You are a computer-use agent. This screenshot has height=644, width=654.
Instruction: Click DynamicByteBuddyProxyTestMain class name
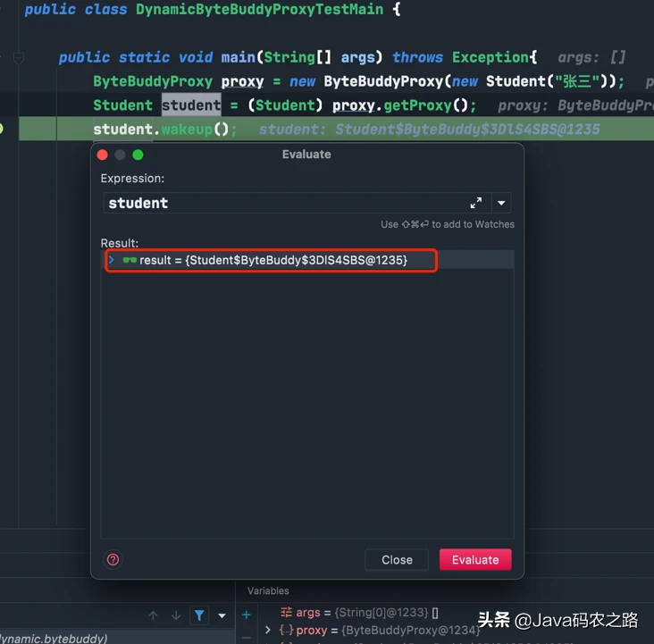(259, 9)
